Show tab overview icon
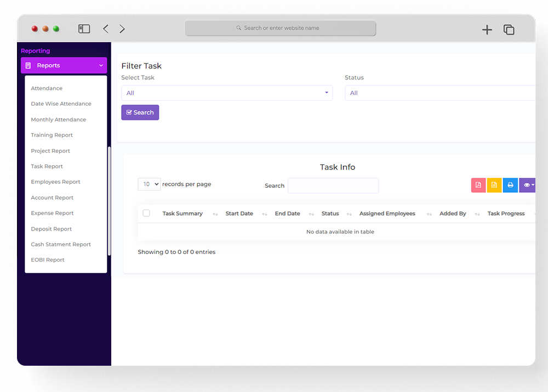Viewport: 548px width, 392px height. (x=509, y=30)
